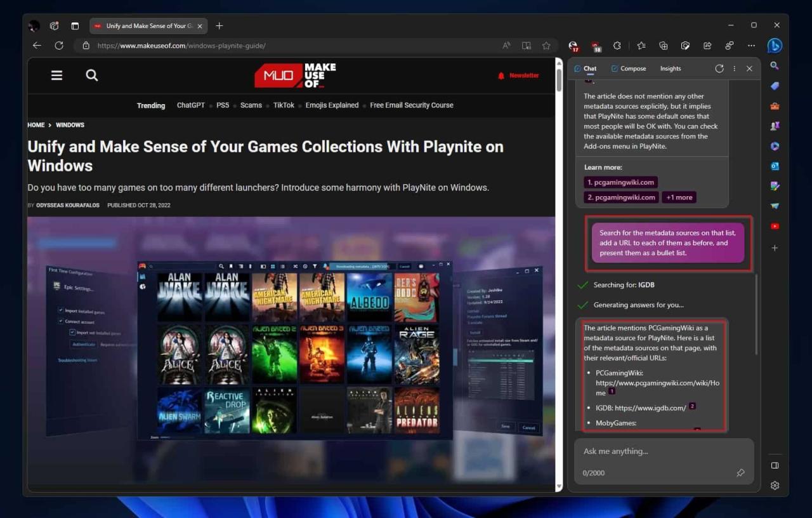Open the '2. pcgamingwiki.com' source link
This screenshot has width=812, height=518.
tap(620, 197)
